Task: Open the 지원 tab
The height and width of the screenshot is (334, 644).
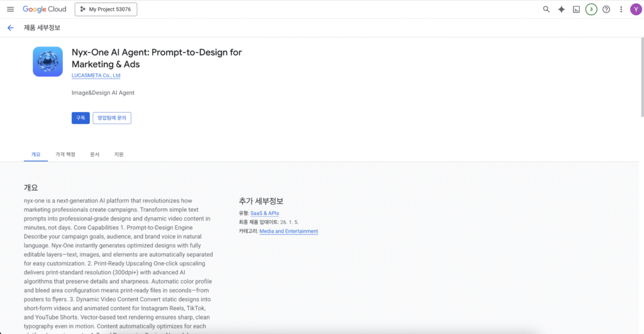Action: [x=119, y=154]
